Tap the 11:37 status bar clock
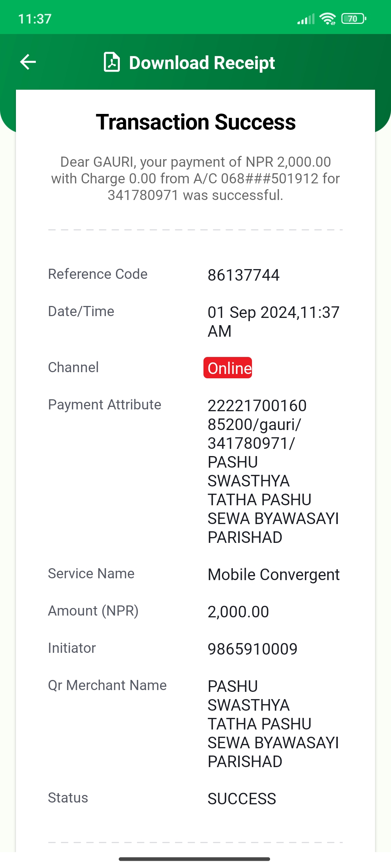 tap(35, 19)
